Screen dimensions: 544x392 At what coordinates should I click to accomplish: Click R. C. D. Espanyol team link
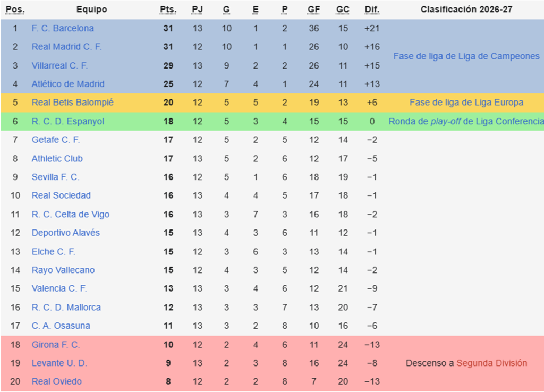pyautogui.click(x=67, y=121)
